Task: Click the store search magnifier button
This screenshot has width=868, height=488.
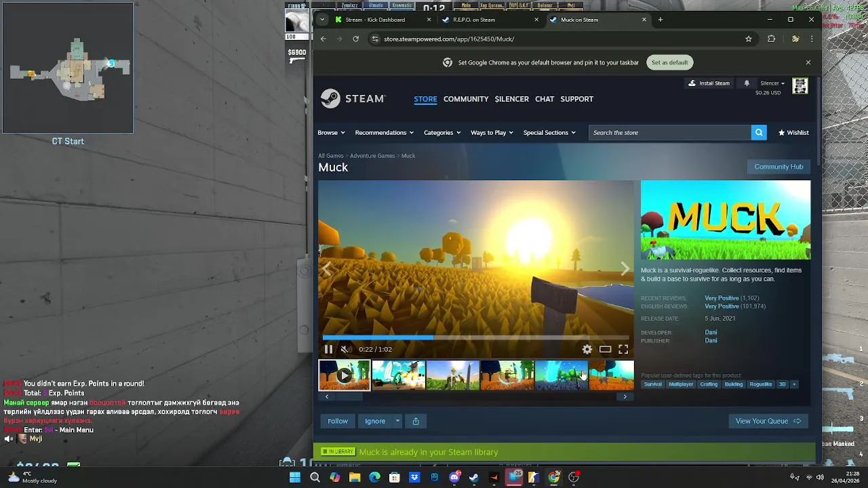Action: point(759,133)
